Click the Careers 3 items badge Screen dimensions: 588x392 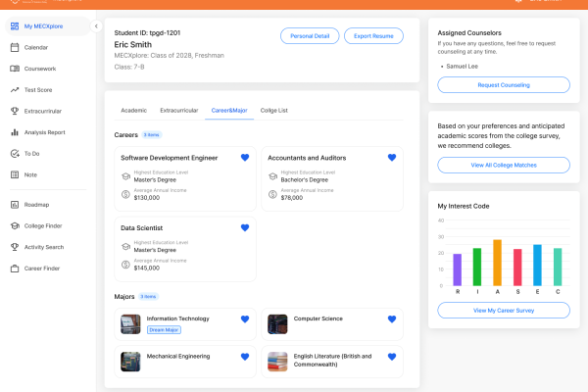[152, 134]
